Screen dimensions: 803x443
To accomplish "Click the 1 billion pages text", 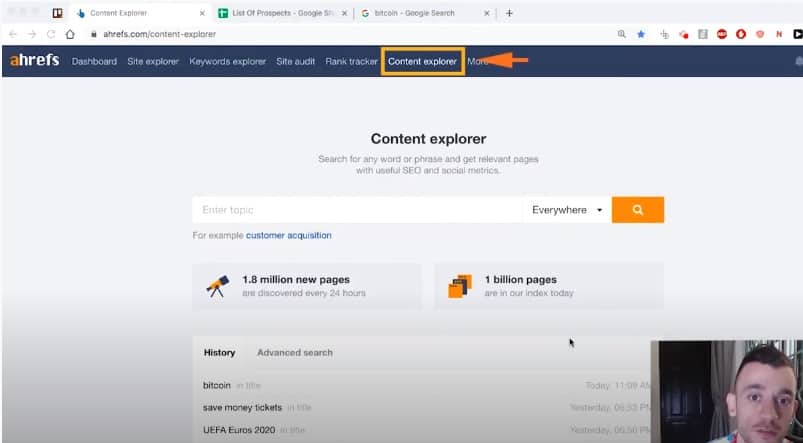I will coord(520,280).
